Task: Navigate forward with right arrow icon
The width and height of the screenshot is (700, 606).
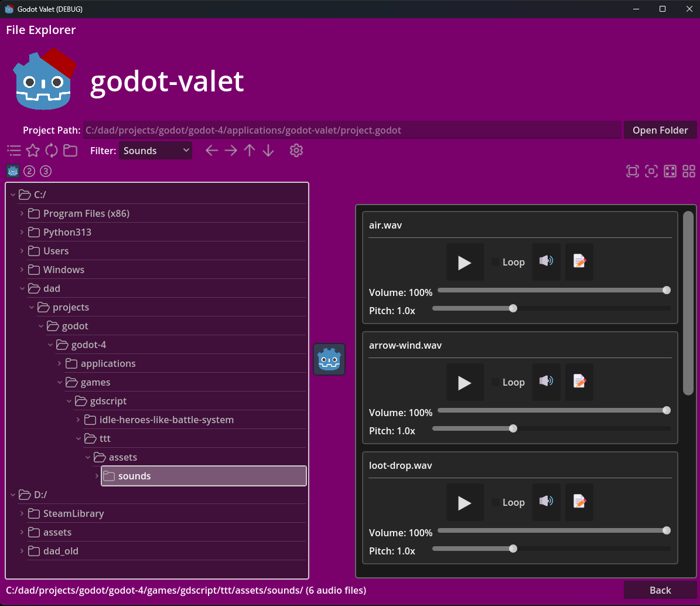Action: tap(231, 151)
